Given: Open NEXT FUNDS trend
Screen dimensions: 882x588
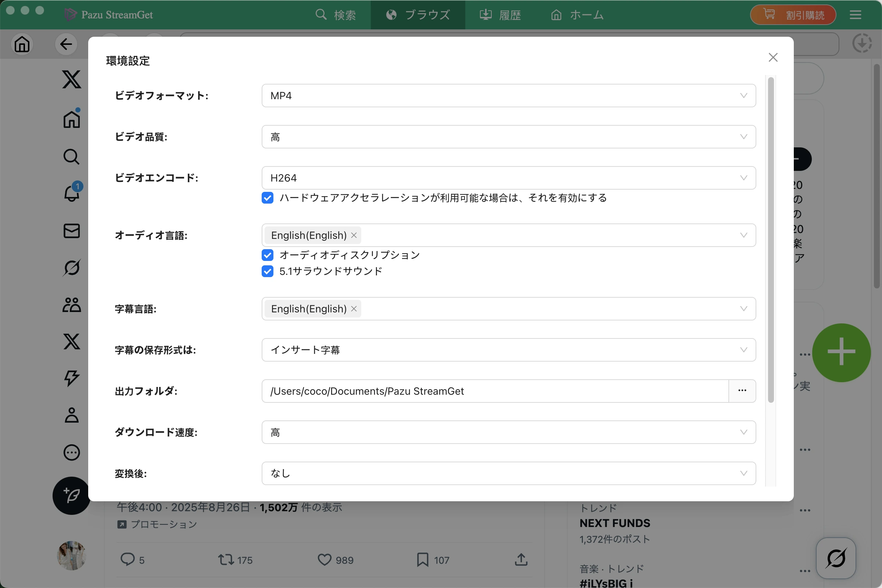Looking at the screenshot, I should point(614,523).
